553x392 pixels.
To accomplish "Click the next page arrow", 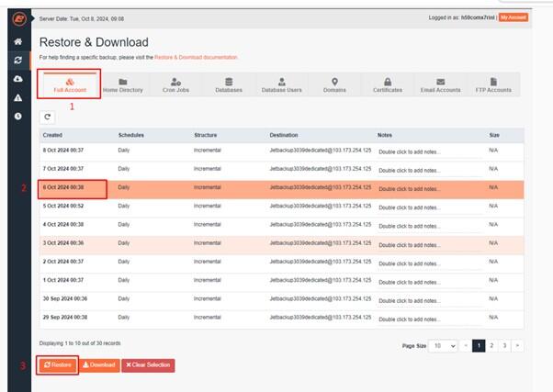I will click(517, 346).
